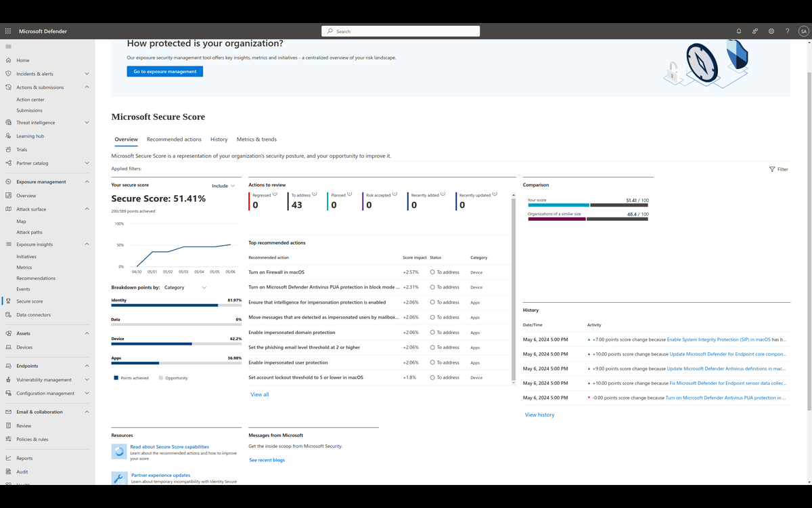Screen dimensions: 812x508
Task: Click the View history link
Action: [539, 415]
